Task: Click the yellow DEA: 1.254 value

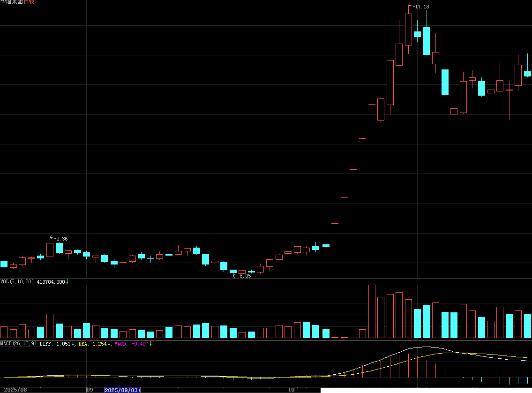Action: tap(93, 344)
